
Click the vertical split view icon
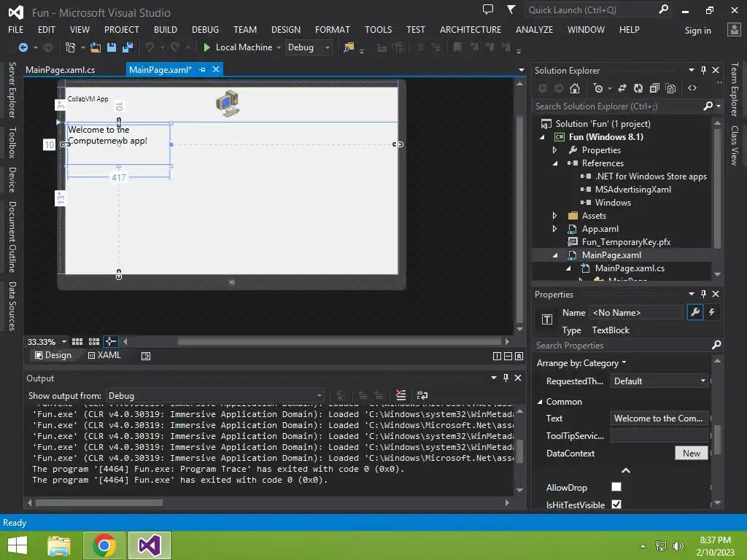coord(497,356)
